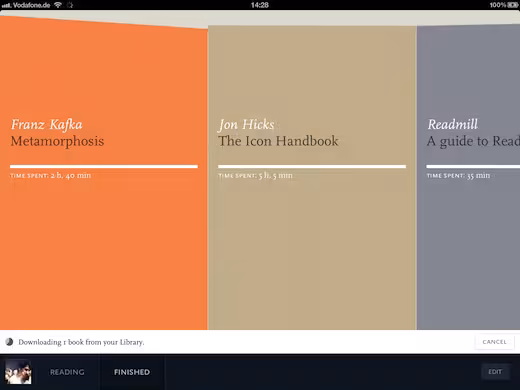Tap the Readmill guide progress bar
520x390 pixels.
point(473,166)
